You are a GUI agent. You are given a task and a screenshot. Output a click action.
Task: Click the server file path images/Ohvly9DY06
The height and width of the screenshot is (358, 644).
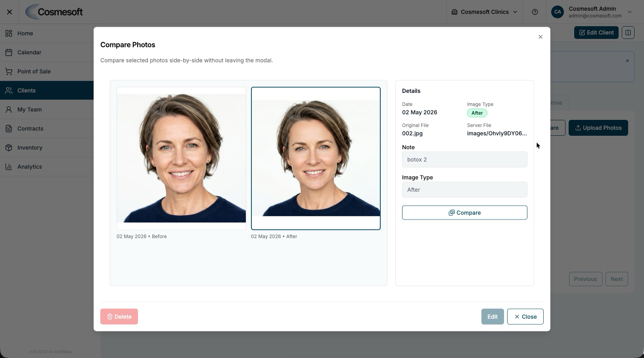pyautogui.click(x=497, y=133)
